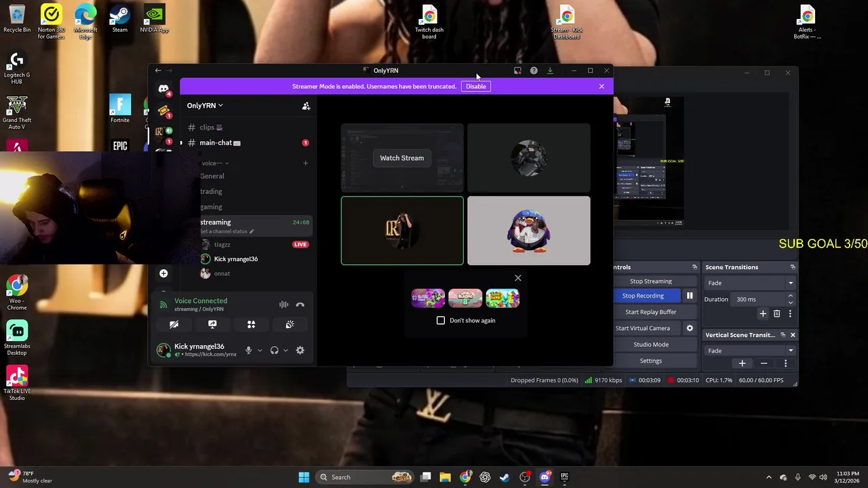Open Scene Transitions Fade dropdown
The image size is (868, 488).
pos(749,283)
